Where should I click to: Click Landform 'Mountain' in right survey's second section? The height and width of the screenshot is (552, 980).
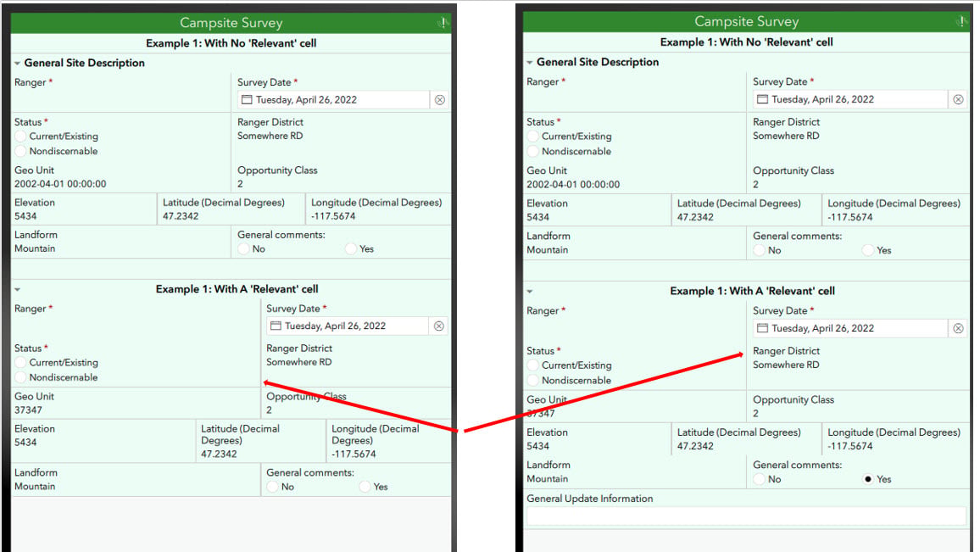pyautogui.click(x=548, y=478)
